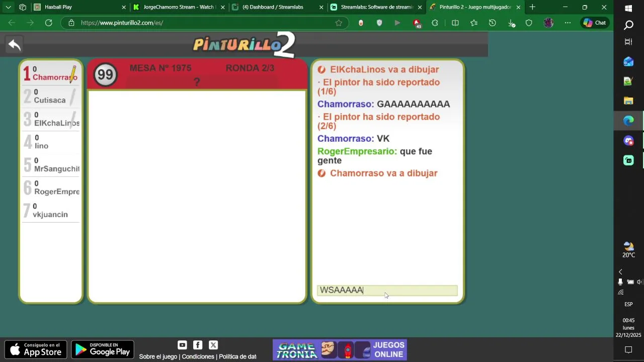Open the Pinturillo YouTube icon link
This screenshot has height=362, width=644.
click(182, 345)
